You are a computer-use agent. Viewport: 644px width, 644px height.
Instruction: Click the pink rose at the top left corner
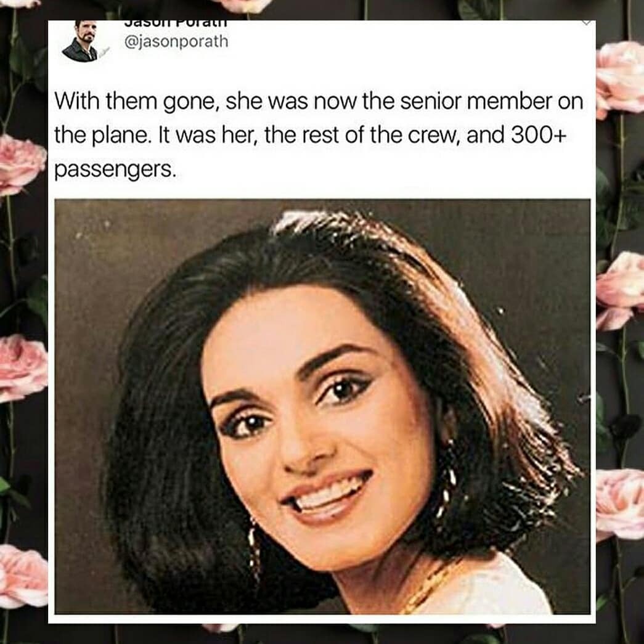tap(20, 4)
